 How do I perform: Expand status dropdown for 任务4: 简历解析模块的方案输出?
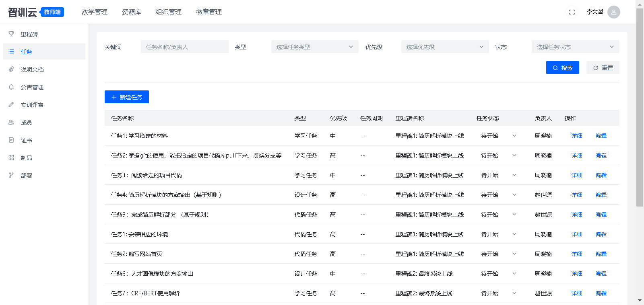[514, 195]
